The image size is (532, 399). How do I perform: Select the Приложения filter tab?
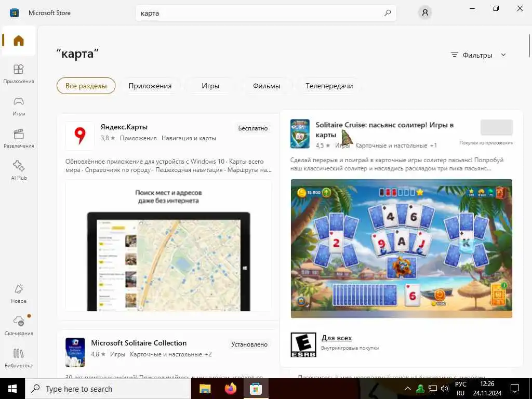(x=150, y=86)
